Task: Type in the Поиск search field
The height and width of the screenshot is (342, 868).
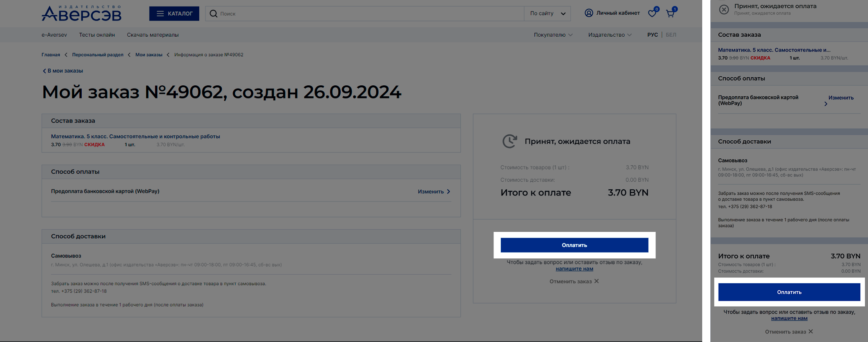Action: point(368,13)
